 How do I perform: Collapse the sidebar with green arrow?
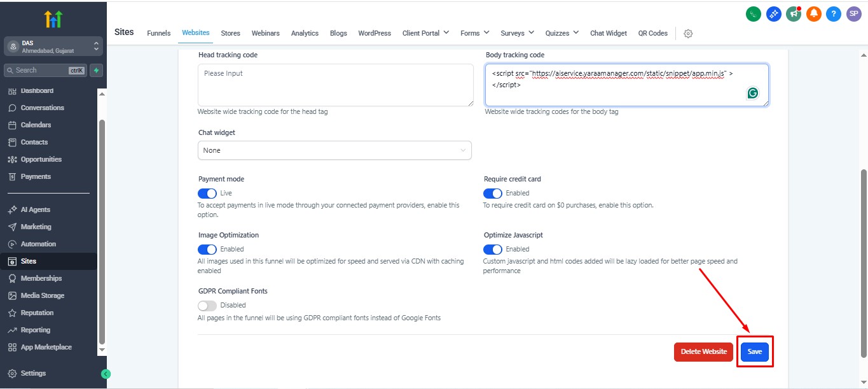coord(106,374)
